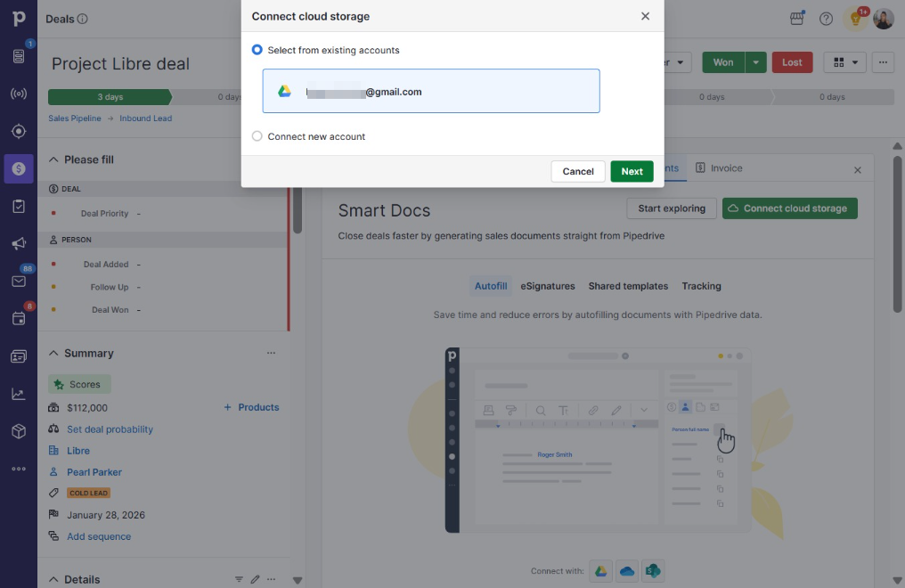Click Cancel in the dialog
Image resolution: width=905 pixels, height=588 pixels.
pyautogui.click(x=578, y=171)
